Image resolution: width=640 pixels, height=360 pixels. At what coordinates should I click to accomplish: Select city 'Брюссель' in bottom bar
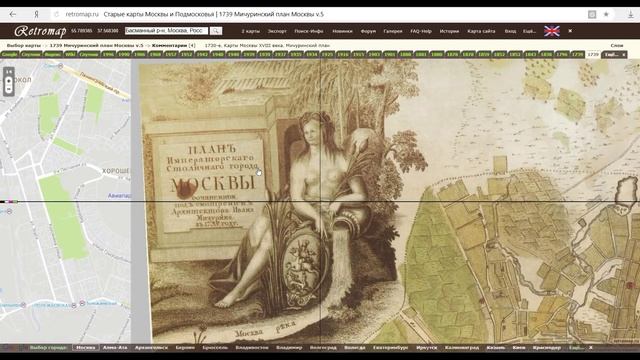click(215, 348)
